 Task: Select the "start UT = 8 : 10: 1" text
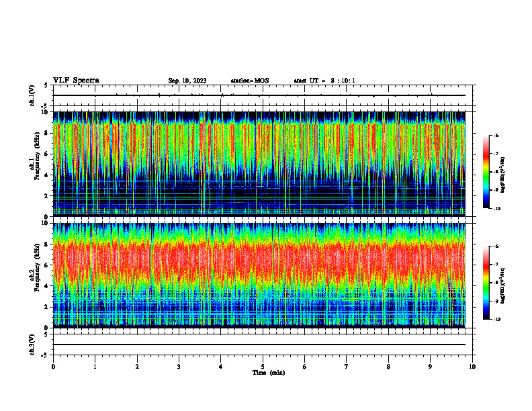324,81
